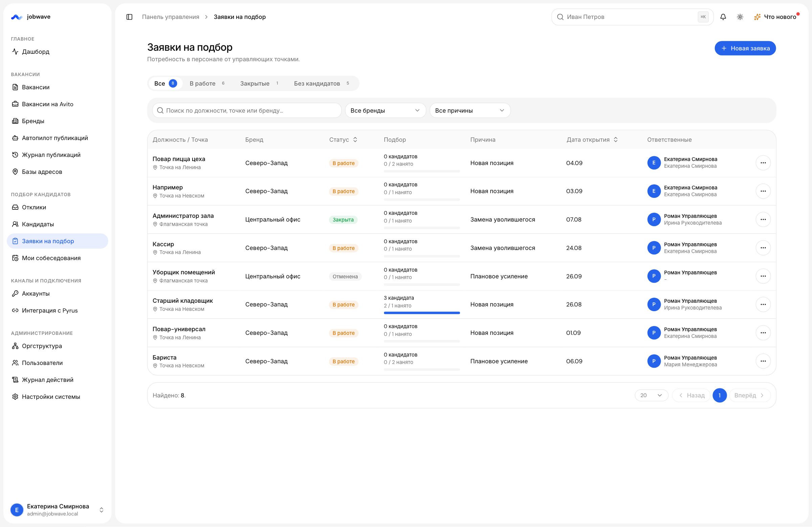Open Журнал действий

pos(57,380)
